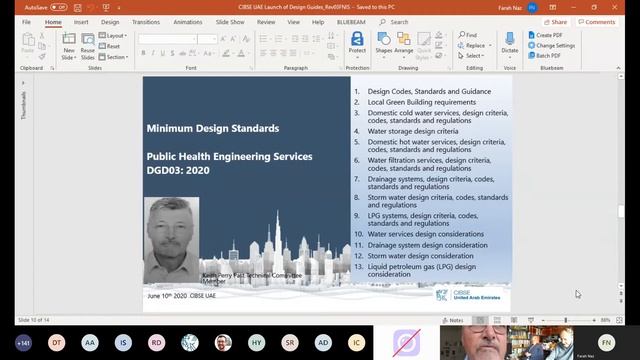The height and width of the screenshot is (360, 640).
Task: Click the Replace button
Action: point(475,45)
